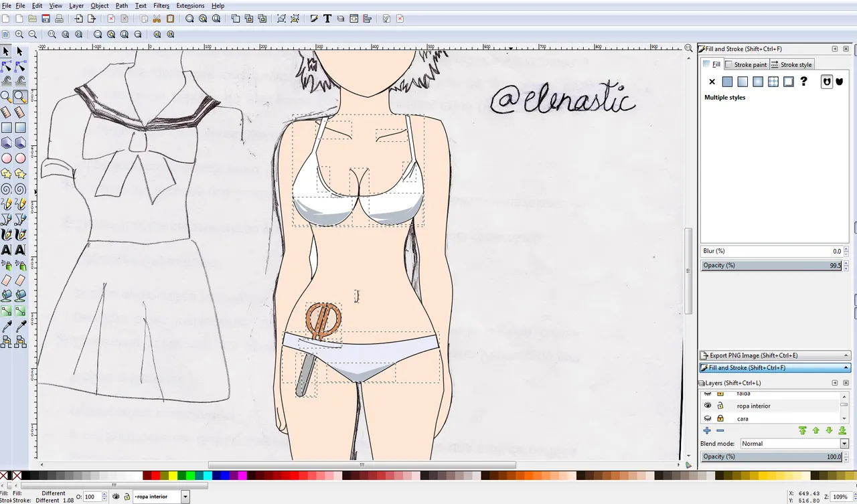Click the Import icon in toolbar
Image resolution: width=857 pixels, height=504 pixels.
tap(78, 19)
